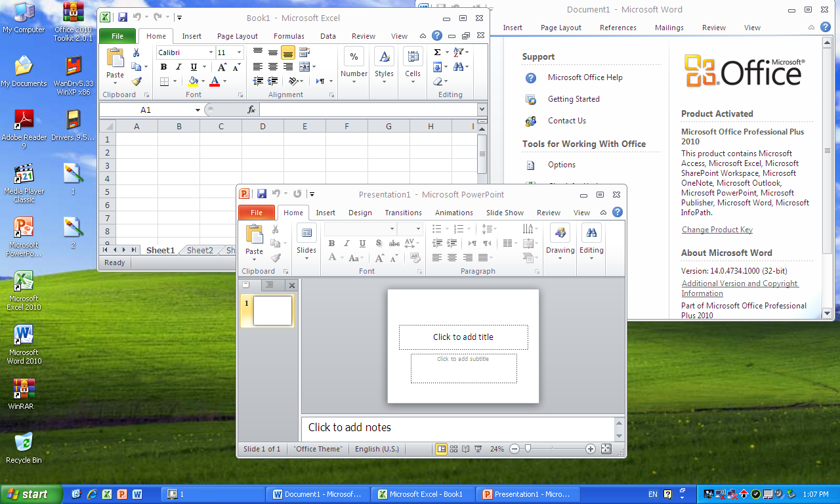Switch to PowerPoint's Transitions tab
Viewport: 840px width, 504px height.
[x=403, y=213]
